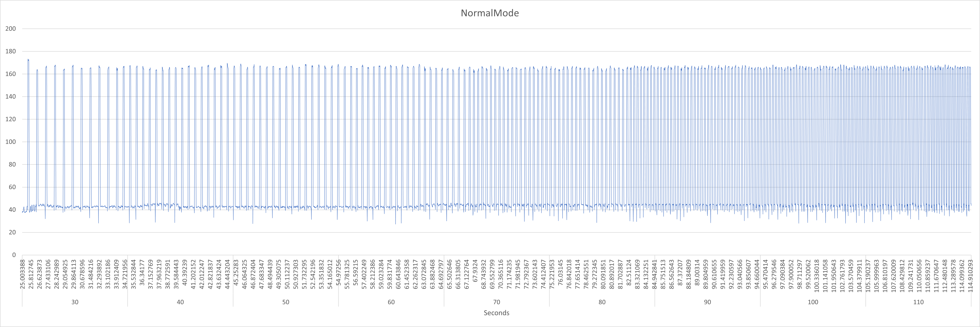Click the 110 group label on the horizontal axis

point(918,302)
